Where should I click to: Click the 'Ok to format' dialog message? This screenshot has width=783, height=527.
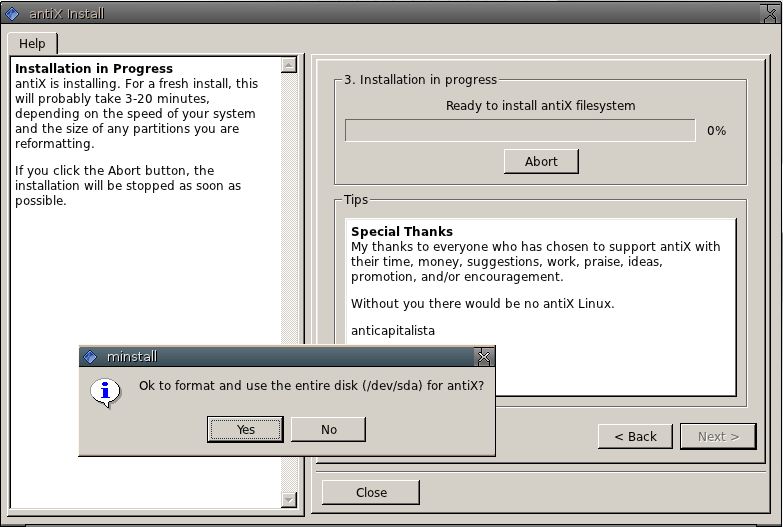coord(312,386)
